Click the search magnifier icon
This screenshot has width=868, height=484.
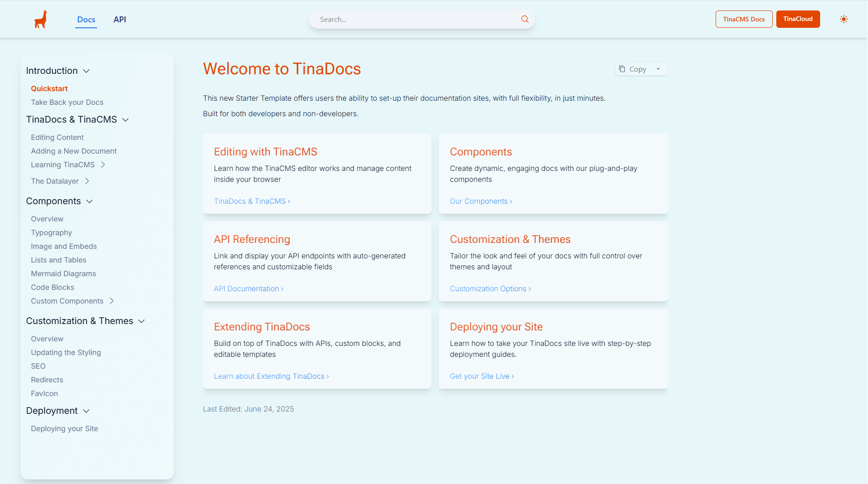pyautogui.click(x=525, y=19)
